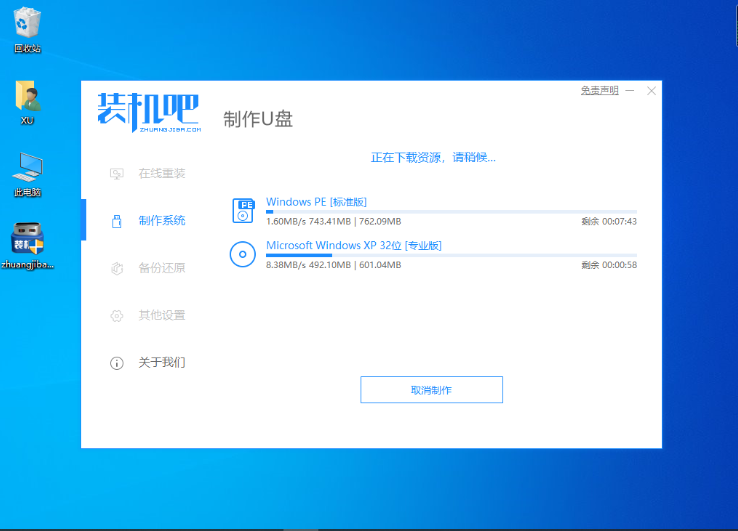
Task: Open 其他设置 in the sidebar
Action: pos(161,315)
